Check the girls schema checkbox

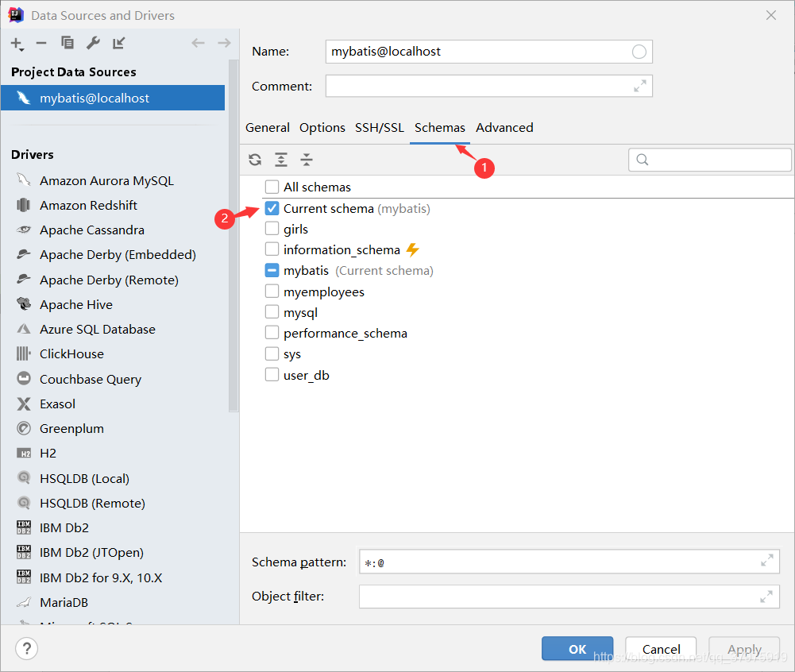click(272, 229)
